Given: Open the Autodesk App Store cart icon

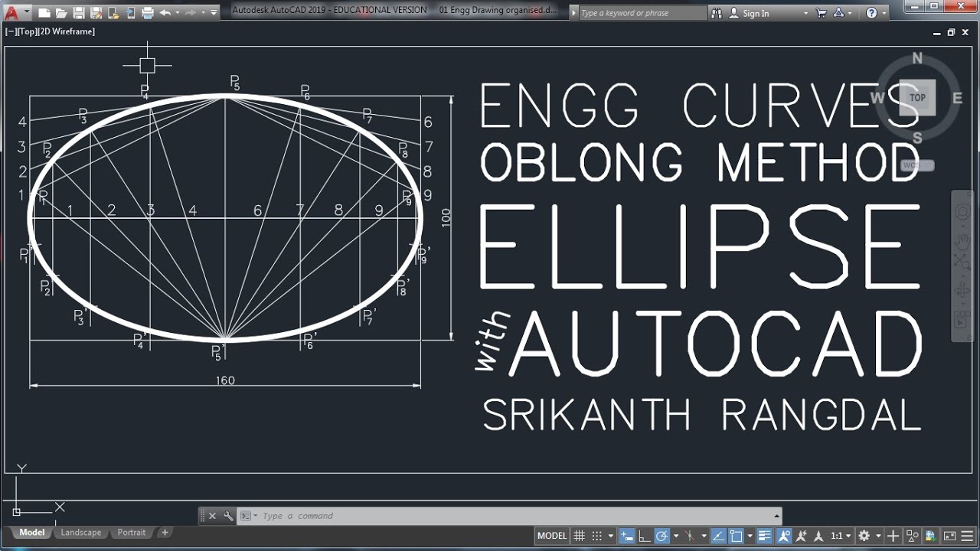Looking at the screenshot, I should (x=822, y=13).
